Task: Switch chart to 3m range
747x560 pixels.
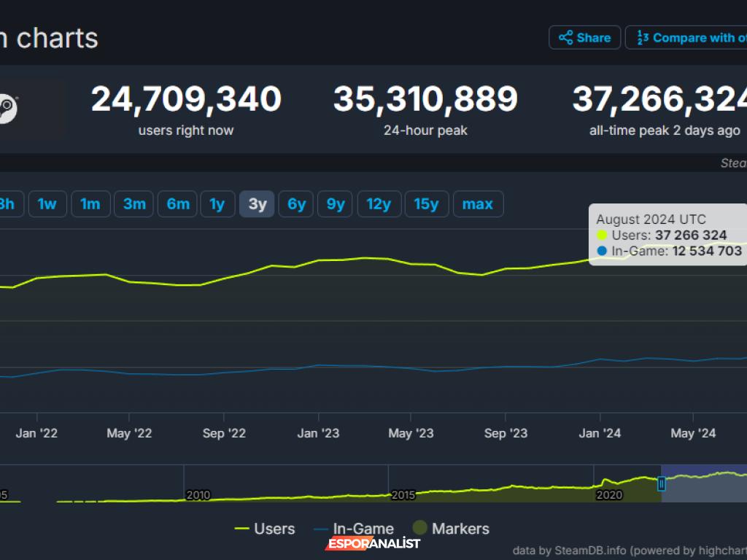Action: 134,204
